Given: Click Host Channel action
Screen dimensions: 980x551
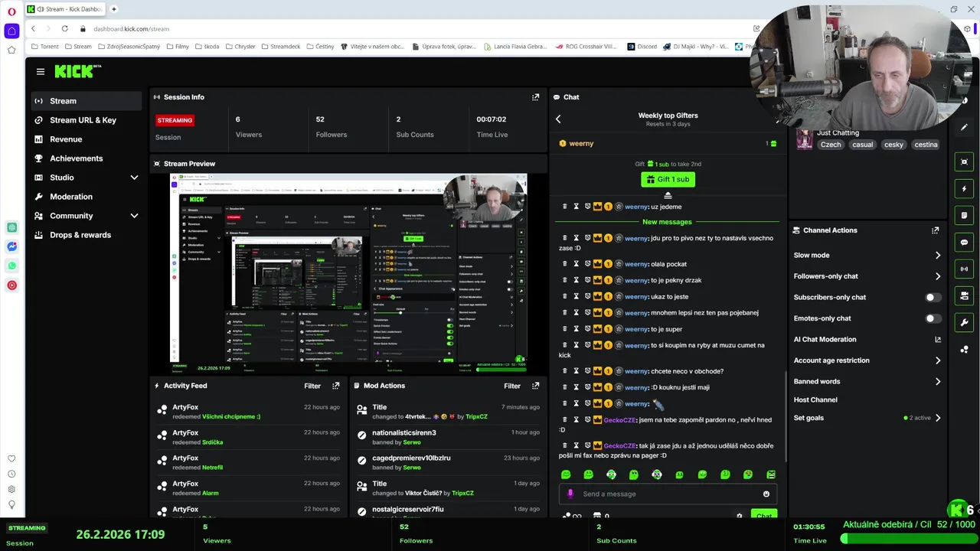Looking at the screenshot, I should tap(815, 399).
